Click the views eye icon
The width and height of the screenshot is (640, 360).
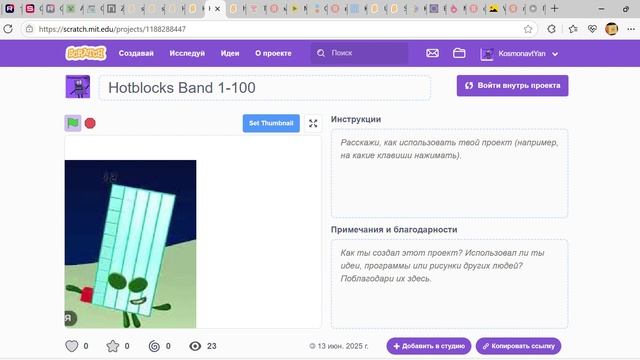195,346
